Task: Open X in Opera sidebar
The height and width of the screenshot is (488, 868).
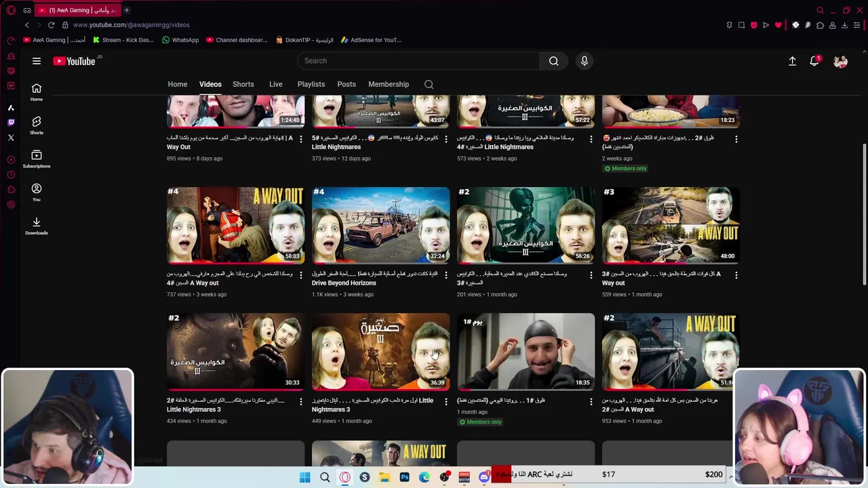Action: pyautogui.click(x=11, y=138)
